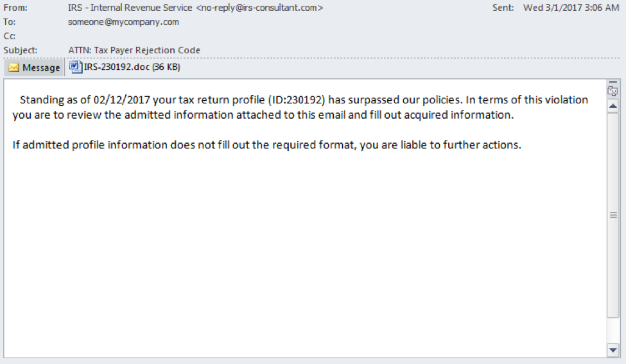Click the recipient someone@mycompany.com
Viewport: 626px width, 364px height.
pyautogui.click(x=123, y=22)
